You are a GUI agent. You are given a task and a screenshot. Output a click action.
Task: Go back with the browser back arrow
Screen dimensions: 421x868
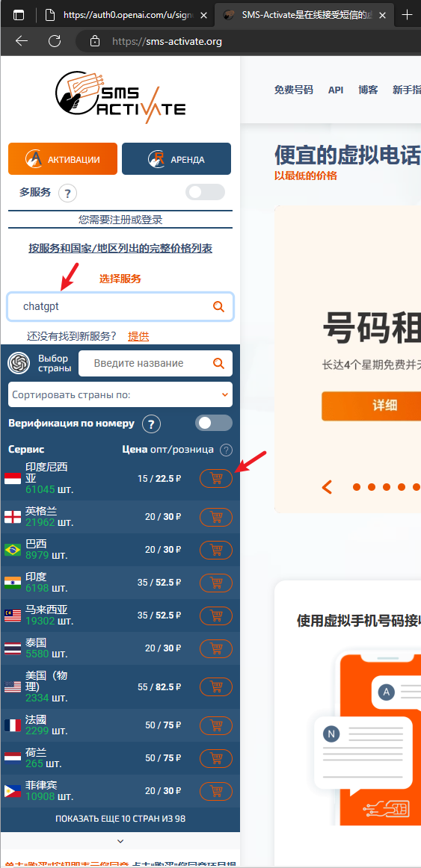pyautogui.click(x=22, y=41)
